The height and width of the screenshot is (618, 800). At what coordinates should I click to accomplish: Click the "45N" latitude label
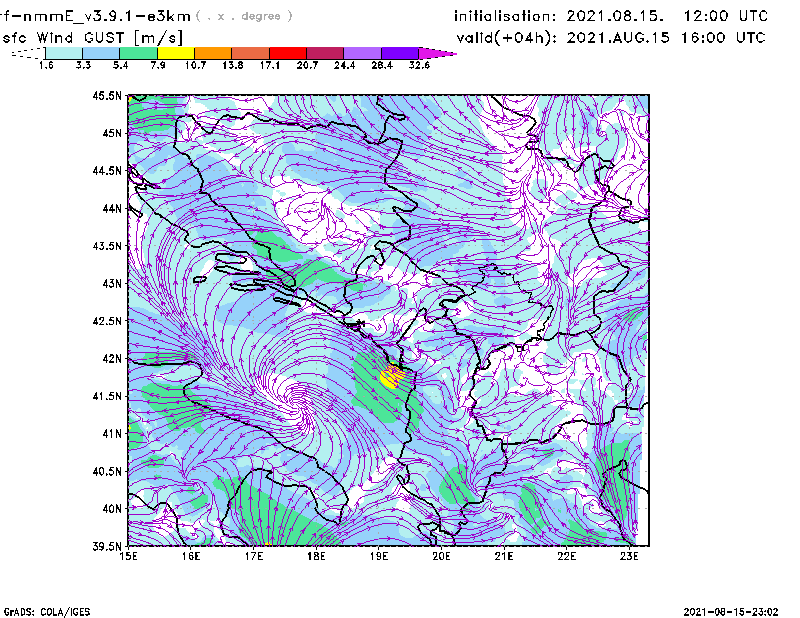pos(112,133)
